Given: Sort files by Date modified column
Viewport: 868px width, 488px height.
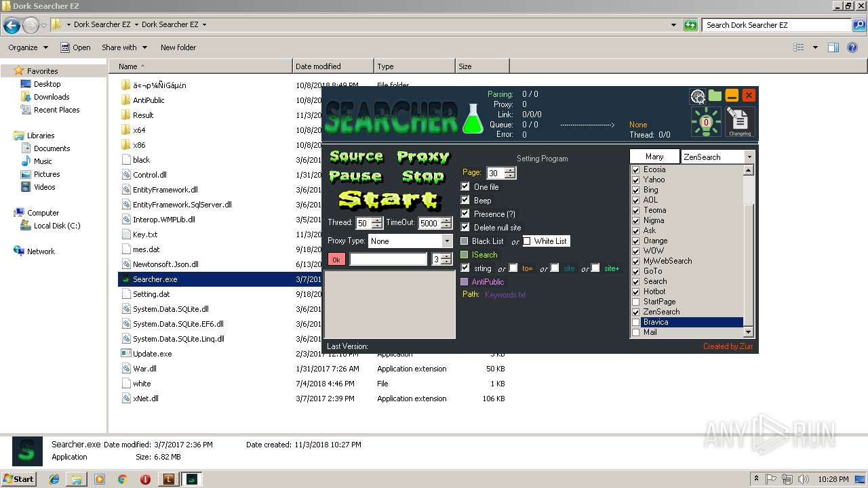Looking at the screenshot, I should 333,66.
